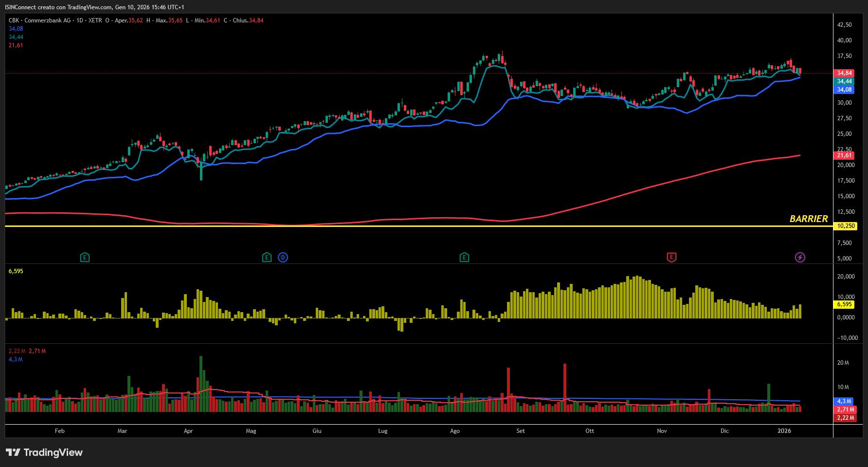Click the red 34,84 price axis label
Viewport: 868px width, 467px height.
point(844,73)
